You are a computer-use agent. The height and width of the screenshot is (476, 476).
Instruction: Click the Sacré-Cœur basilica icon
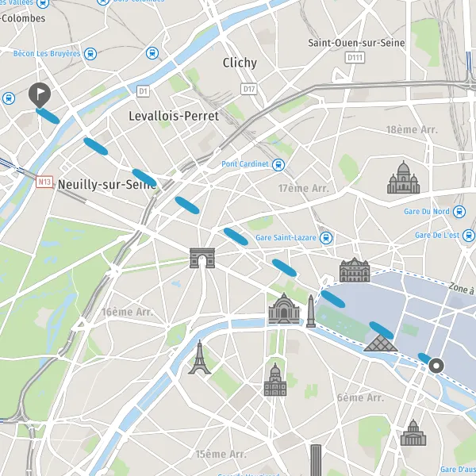(404, 177)
